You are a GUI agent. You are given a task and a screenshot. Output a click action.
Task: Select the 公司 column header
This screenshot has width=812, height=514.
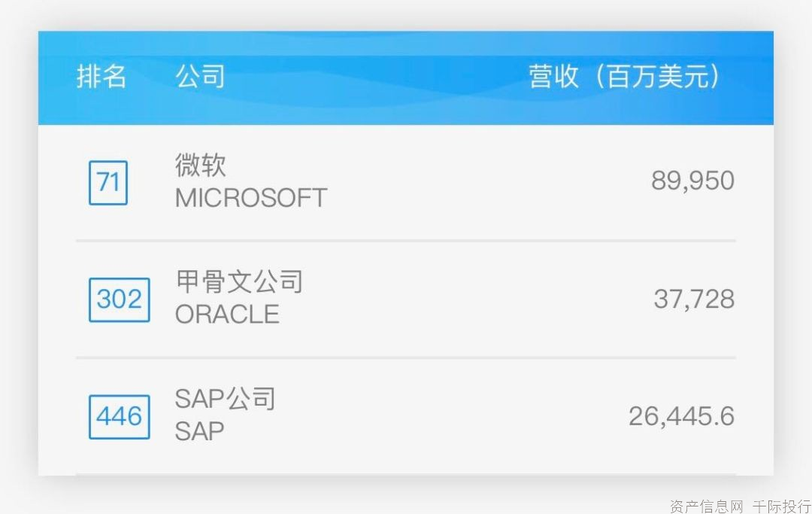[x=200, y=77]
